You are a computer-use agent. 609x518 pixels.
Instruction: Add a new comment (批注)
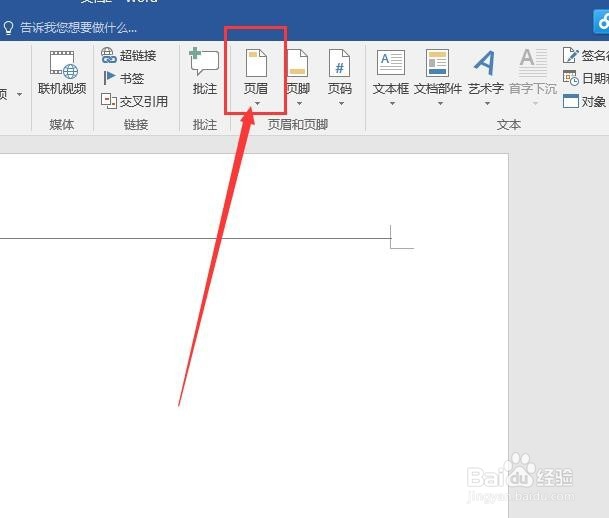click(x=204, y=72)
